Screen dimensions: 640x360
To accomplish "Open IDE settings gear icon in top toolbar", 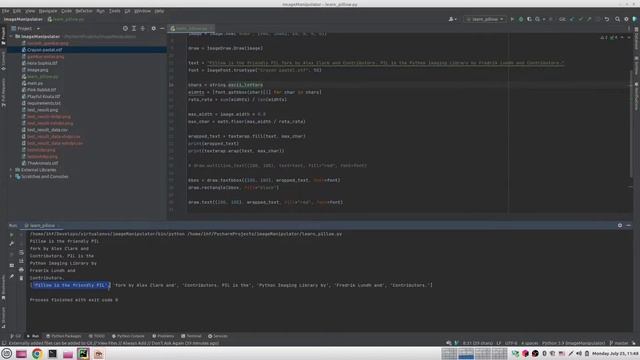I will [626, 19].
